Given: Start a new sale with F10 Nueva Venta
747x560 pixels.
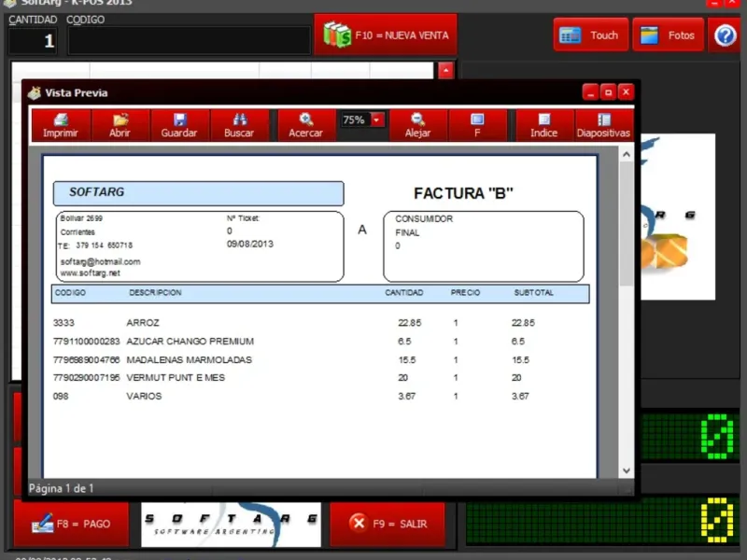Looking at the screenshot, I should click(x=386, y=35).
